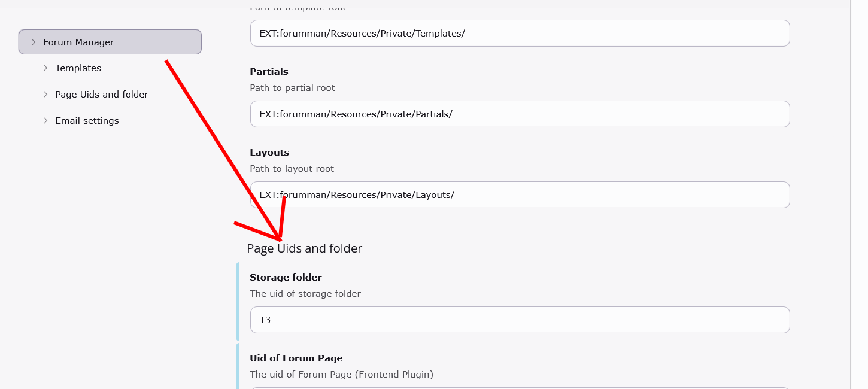Screen dimensions: 868x389
Task: Click the Page Uids and folder section heading
Action: click(x=304, y=248)
